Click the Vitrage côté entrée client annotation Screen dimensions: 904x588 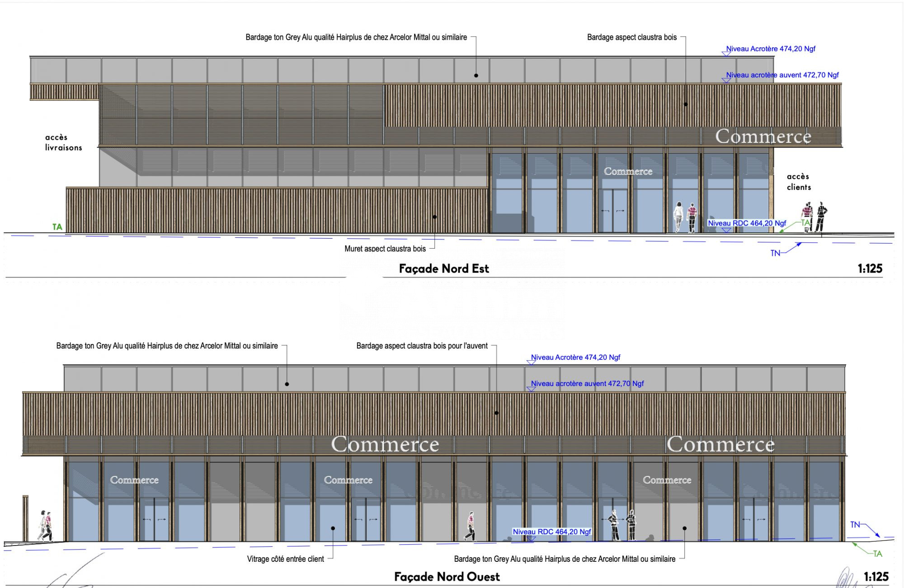click(x=285, y=559)
